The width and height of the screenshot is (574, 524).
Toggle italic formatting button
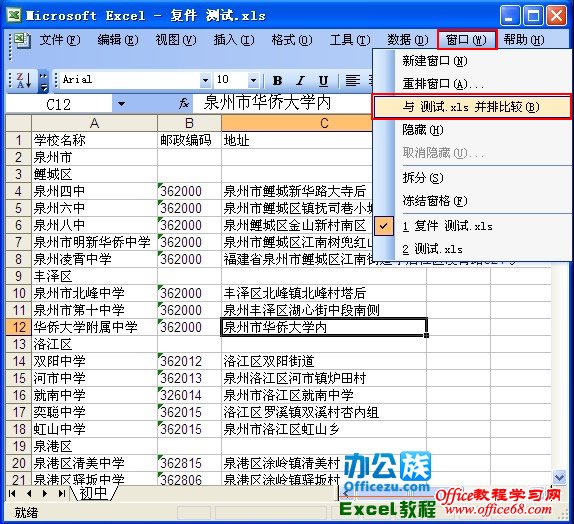[x=301, y=80]
